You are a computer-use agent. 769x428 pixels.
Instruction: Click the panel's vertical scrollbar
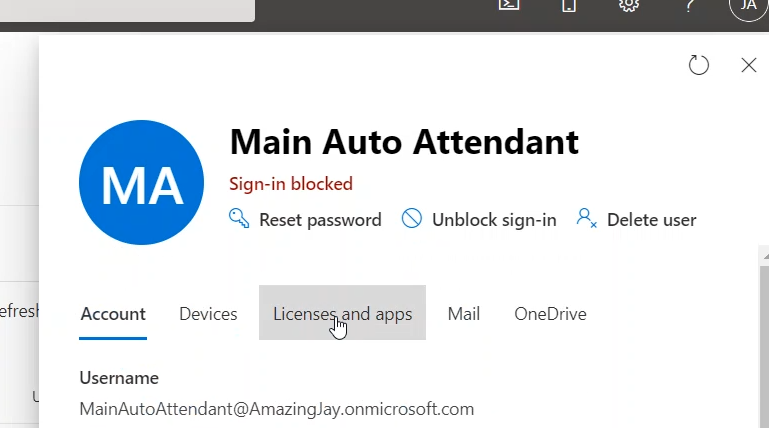tap(763, 340)
